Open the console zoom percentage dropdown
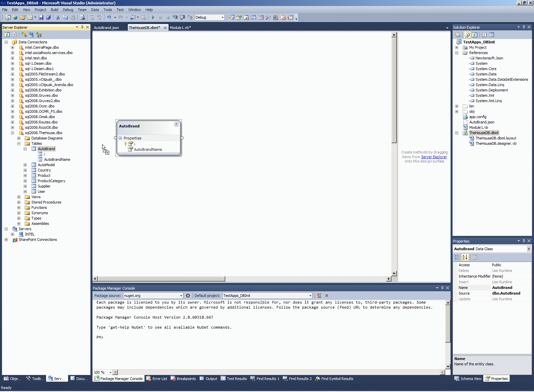 pos(110,372)
